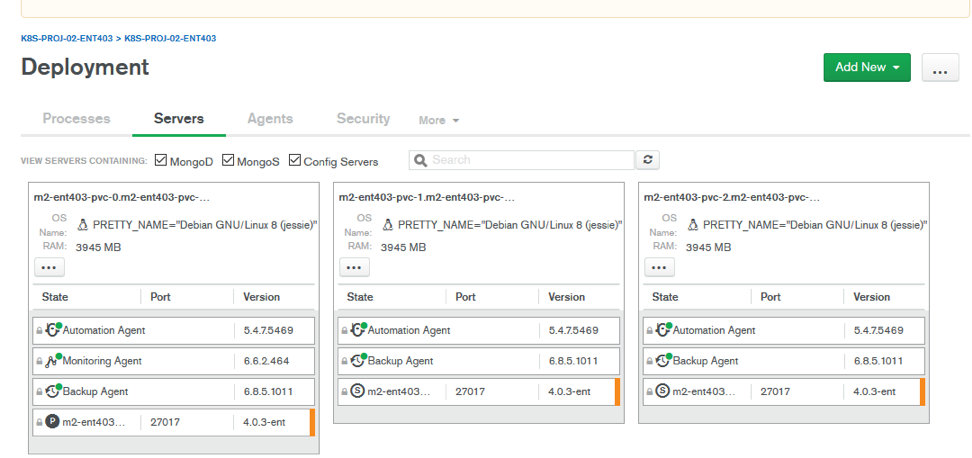Image resolution: width=972 pixels, height=458 pixels.
Task: Click primary (P) node icon in first server
Action: pyautogui.click(x=52, y=422)
